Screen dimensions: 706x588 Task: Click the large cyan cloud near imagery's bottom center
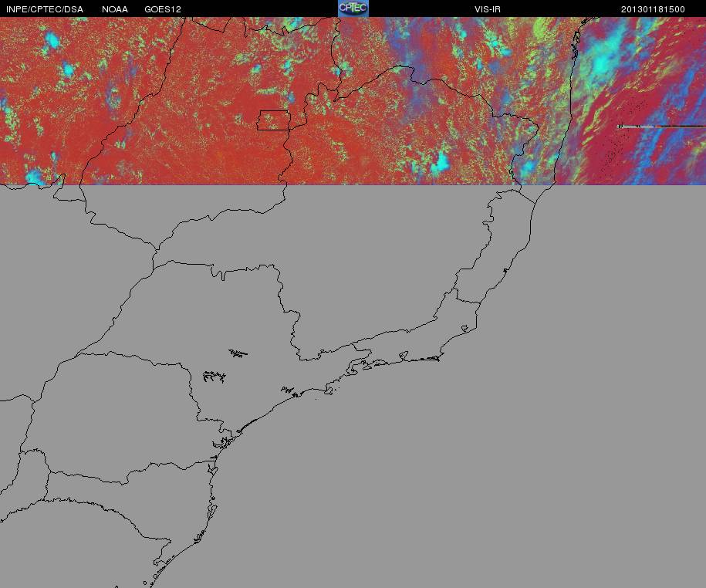(441, 163)
